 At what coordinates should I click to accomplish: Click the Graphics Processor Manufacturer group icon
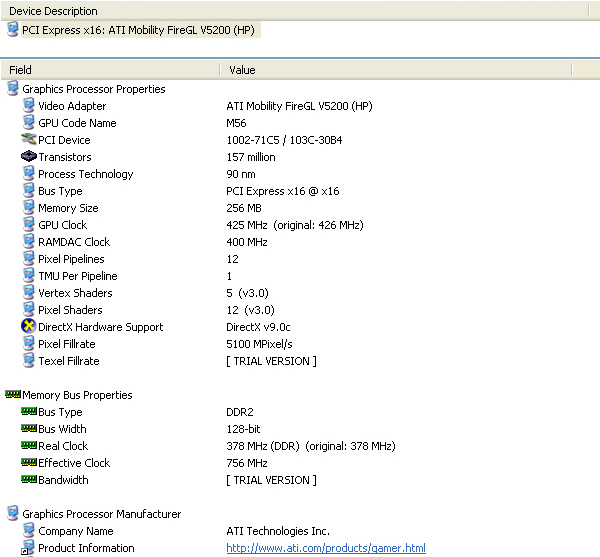[x=13, y=513]
